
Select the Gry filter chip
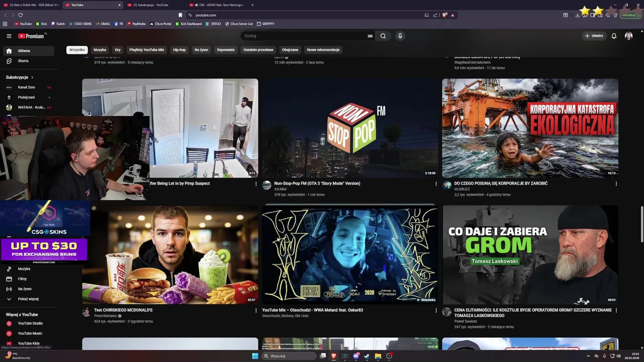118,50
